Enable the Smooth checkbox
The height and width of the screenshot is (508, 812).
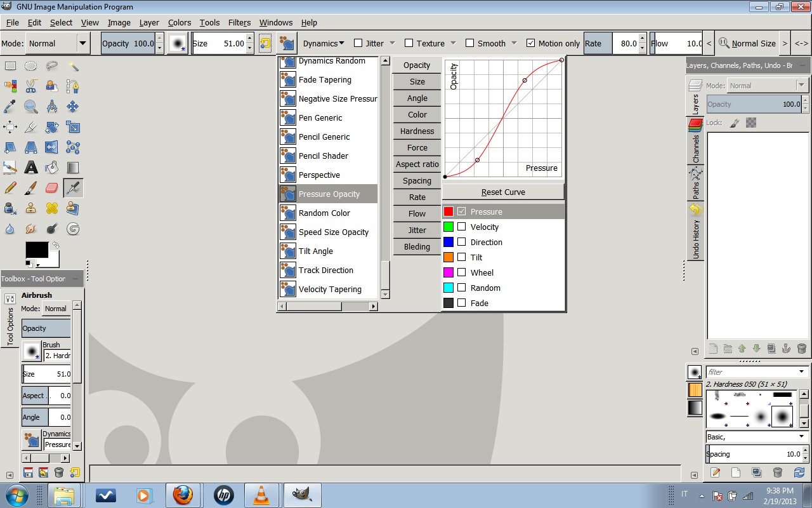[x=469, y=43]
